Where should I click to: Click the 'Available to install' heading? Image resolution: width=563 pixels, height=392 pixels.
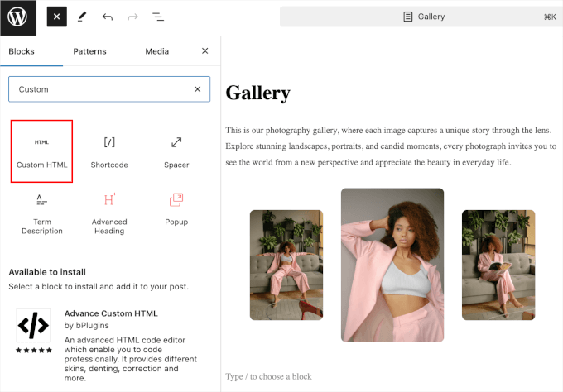click(x=47, y=272)
